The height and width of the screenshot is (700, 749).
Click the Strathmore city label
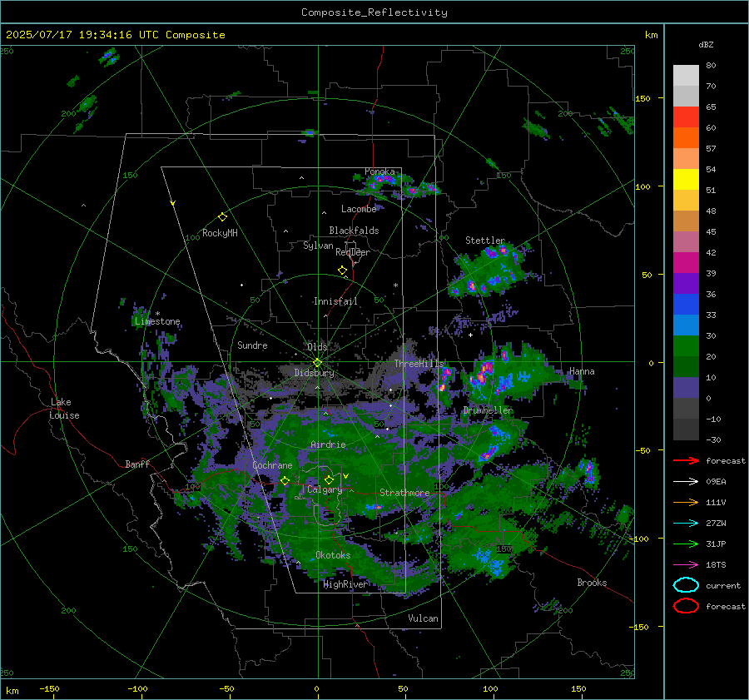404,493
